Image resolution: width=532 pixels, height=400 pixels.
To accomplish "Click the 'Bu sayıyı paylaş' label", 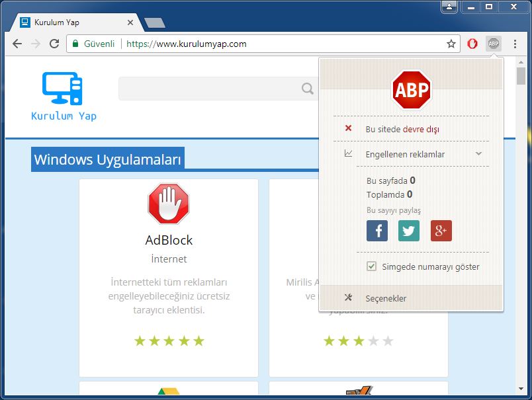I will tap(394, 210).
